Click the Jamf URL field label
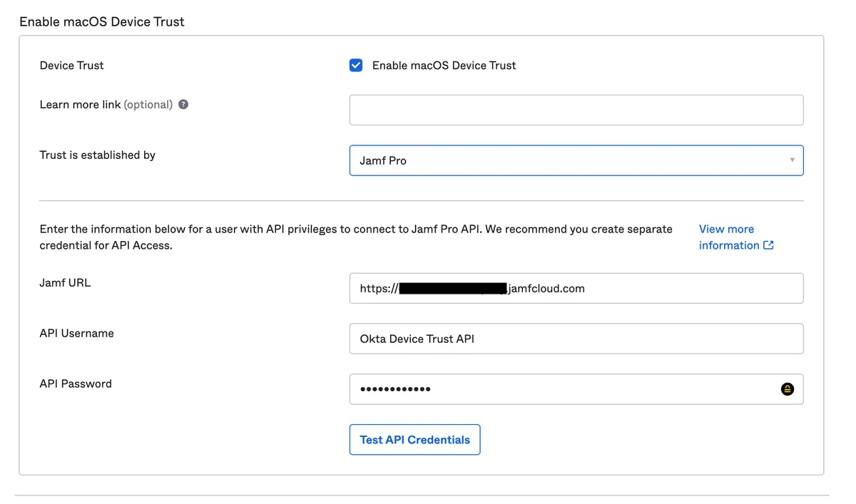 coord(65,283)
